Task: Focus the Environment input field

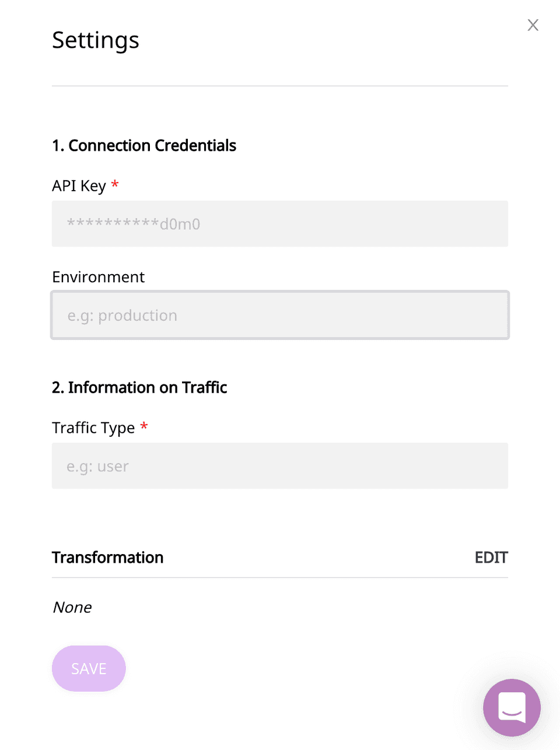Action: pos(280,316)
